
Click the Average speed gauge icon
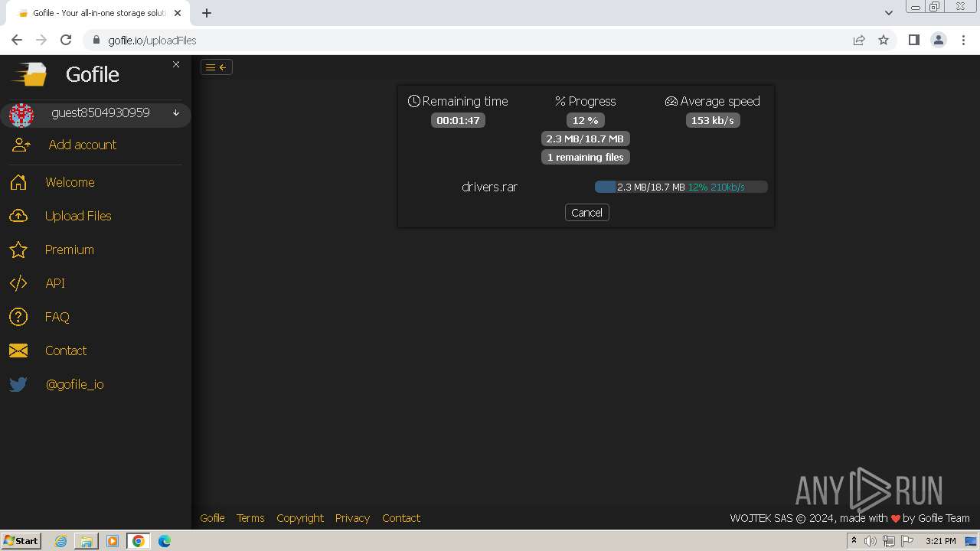[671, 101]
